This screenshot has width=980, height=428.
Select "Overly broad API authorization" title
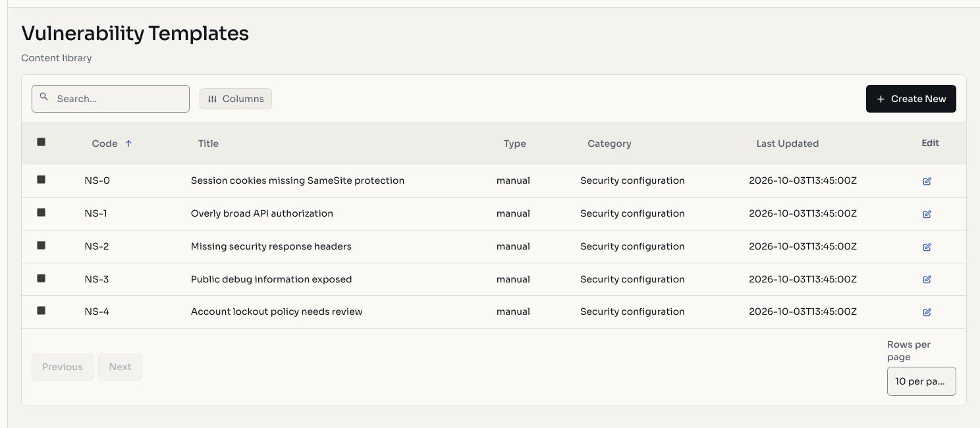click(x=262, y=213)
